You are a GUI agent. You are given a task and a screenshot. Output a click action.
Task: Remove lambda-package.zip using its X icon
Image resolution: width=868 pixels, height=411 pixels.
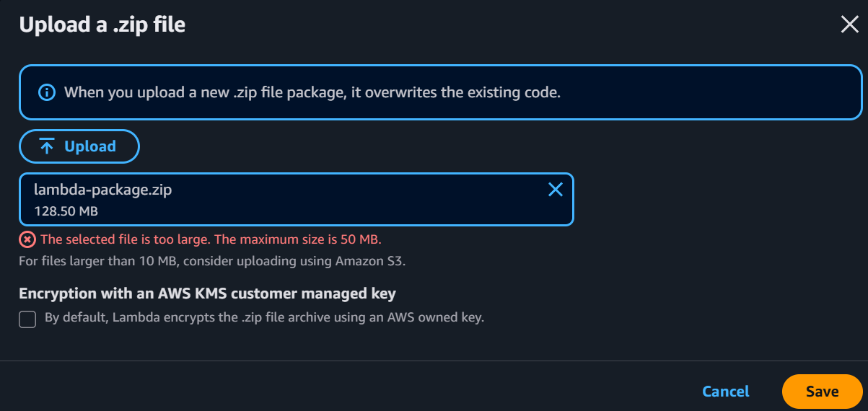pos(556,190)
